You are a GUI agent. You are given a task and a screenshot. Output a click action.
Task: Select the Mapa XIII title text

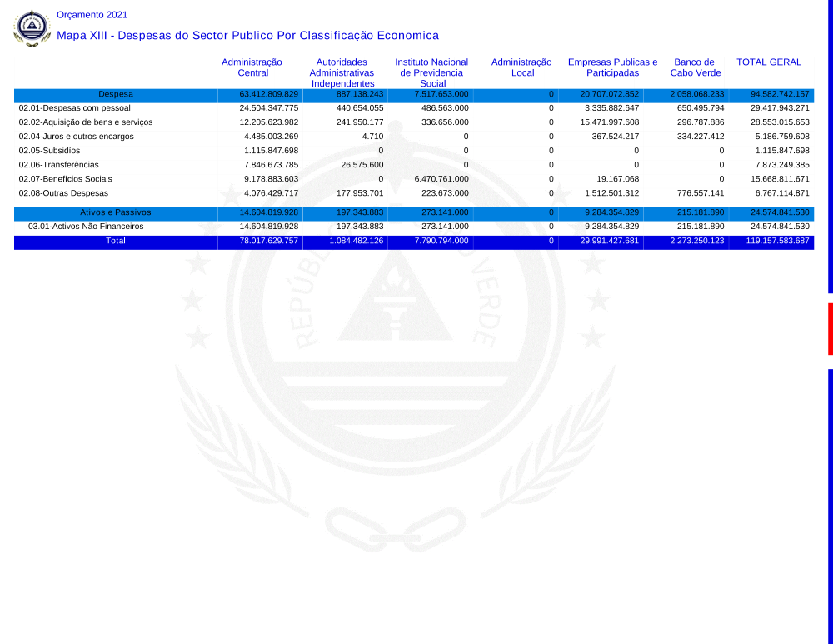247,36
